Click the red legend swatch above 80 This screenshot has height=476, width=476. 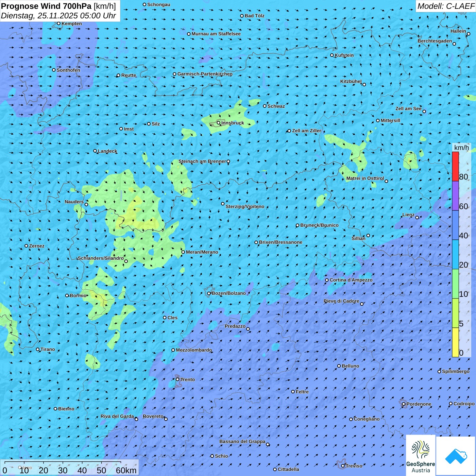455,166
